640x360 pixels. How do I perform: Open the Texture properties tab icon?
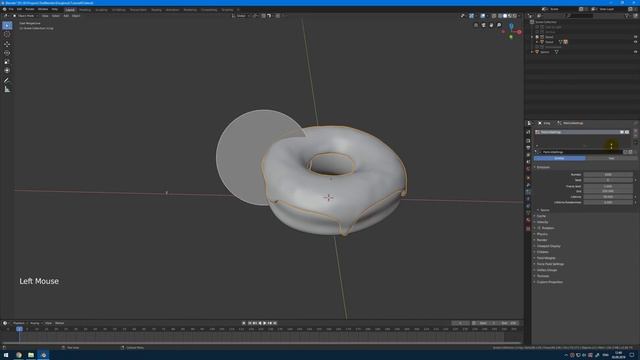528,229
